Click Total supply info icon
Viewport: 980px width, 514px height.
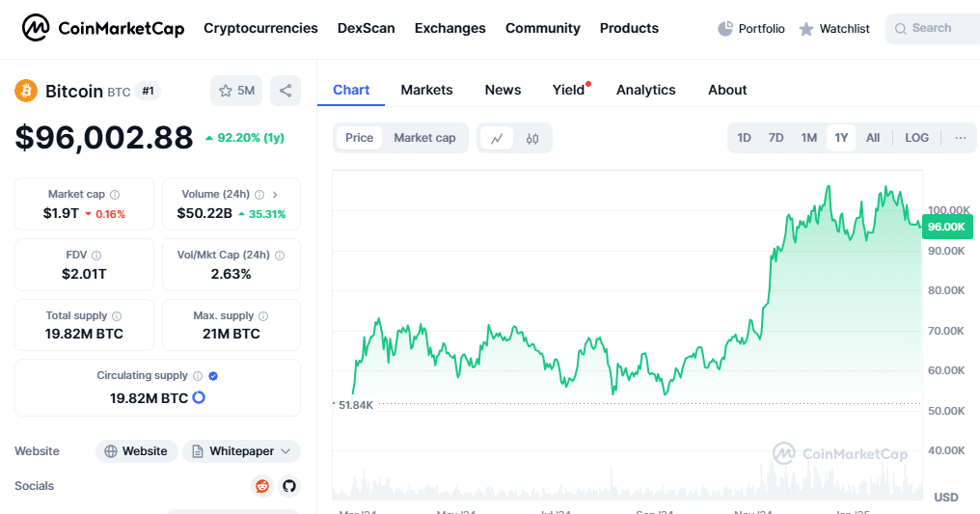[x=117, y=316]
